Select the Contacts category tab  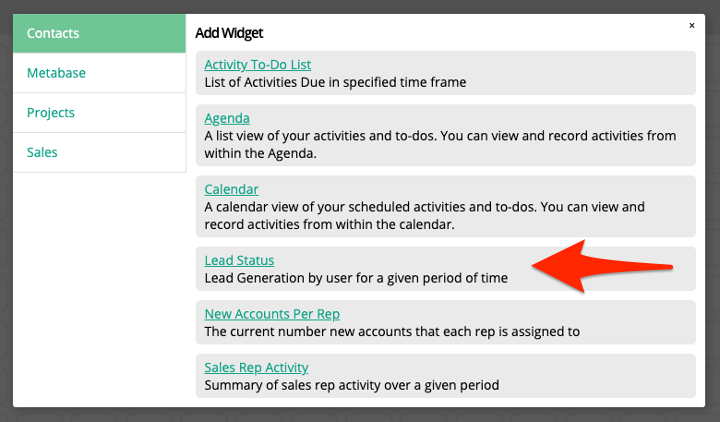99,34
